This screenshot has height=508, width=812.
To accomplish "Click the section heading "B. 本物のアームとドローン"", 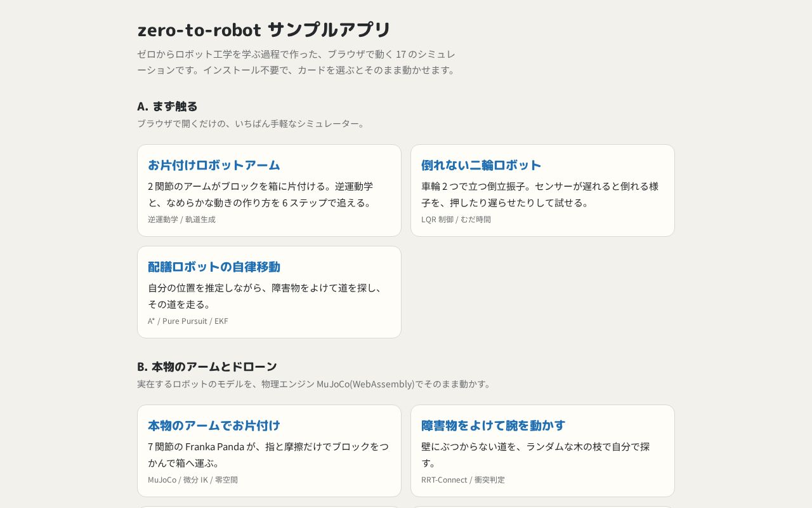I will pos(207,366).
